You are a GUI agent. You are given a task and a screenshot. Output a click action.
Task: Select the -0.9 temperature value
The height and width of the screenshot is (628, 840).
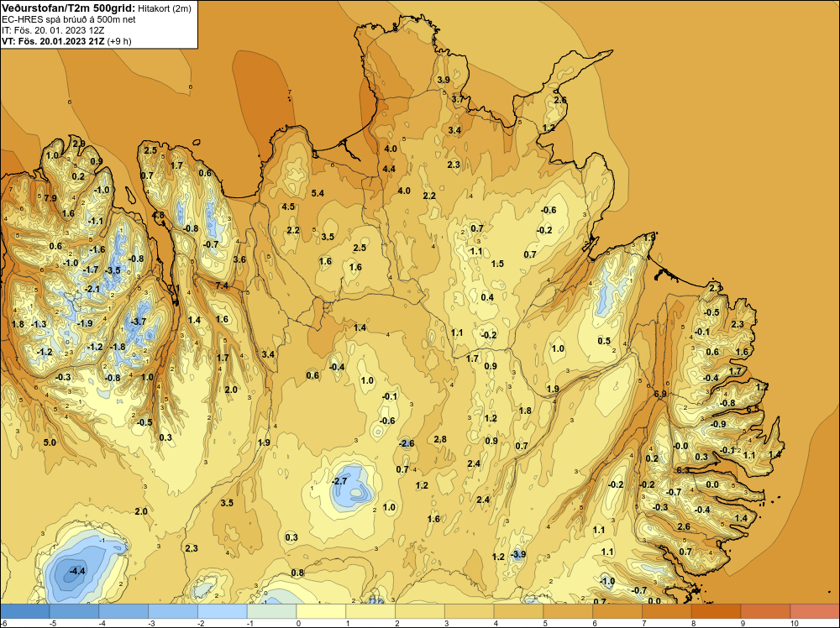[x=718, y=424]
